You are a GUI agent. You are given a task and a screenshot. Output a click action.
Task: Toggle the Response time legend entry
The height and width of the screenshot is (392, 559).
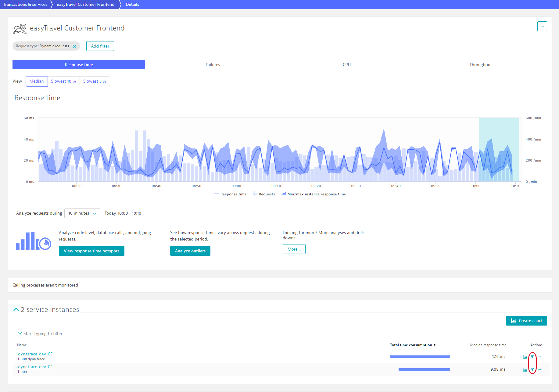pyautogui.click(x=230, y=194)
